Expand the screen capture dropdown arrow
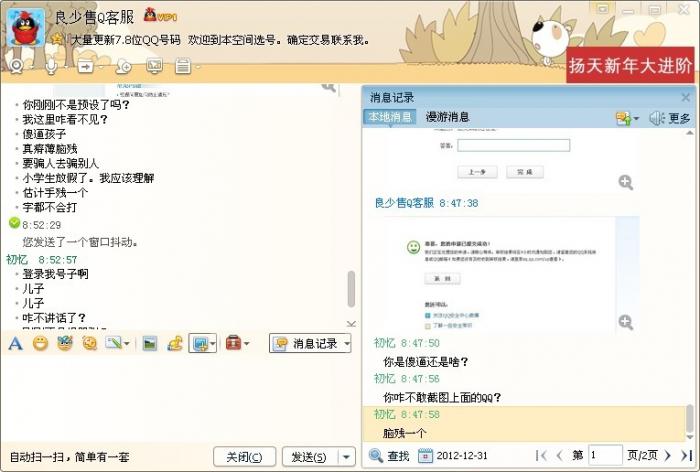This screenshot has height=472, width=700. (x=213, y=344)
